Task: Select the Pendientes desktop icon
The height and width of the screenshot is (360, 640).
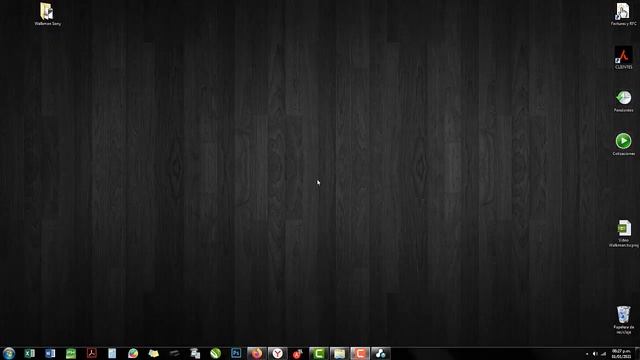Action: pos(623,101)
